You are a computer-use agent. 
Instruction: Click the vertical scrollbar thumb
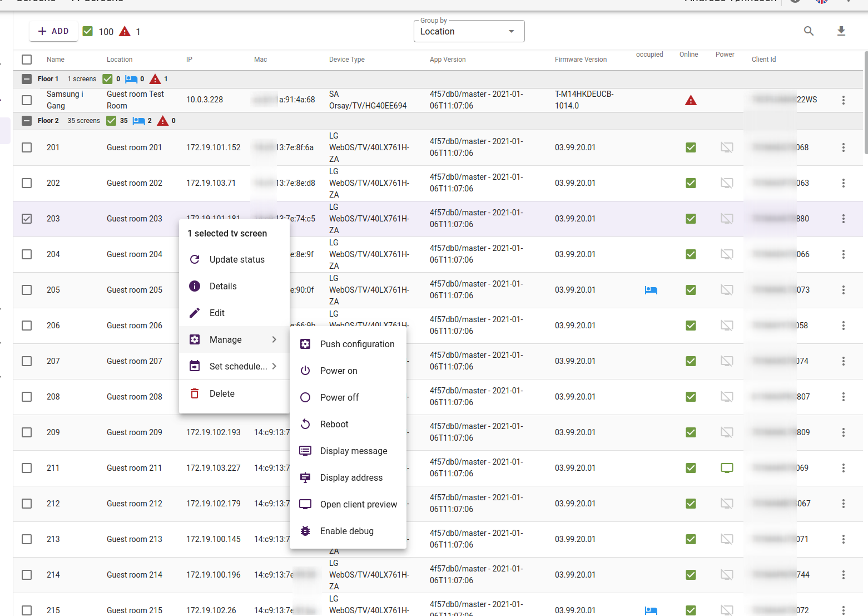866,102
